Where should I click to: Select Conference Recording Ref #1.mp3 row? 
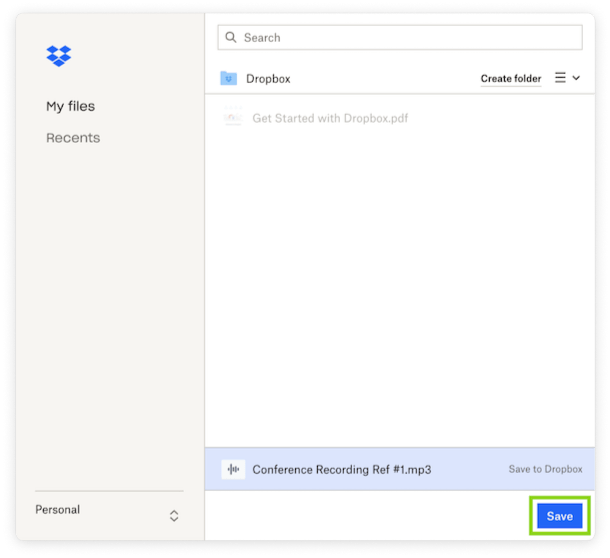pos(400,469)
